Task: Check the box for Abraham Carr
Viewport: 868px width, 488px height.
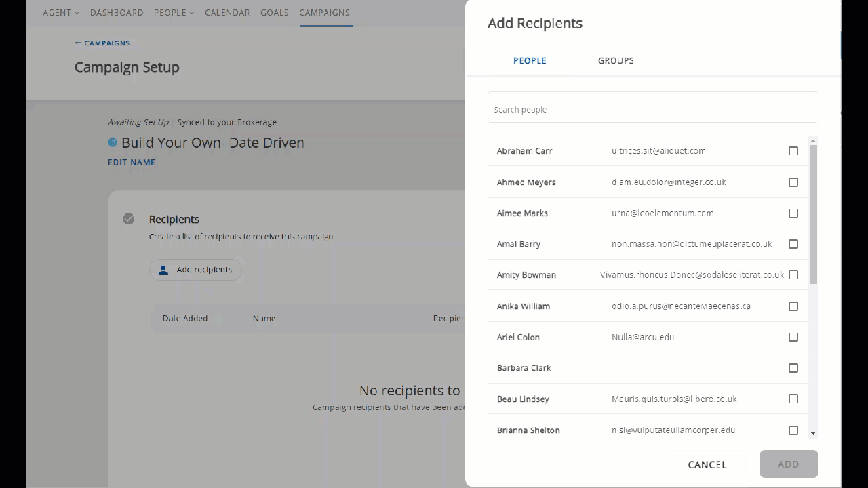Action: [x=793, y=151]
